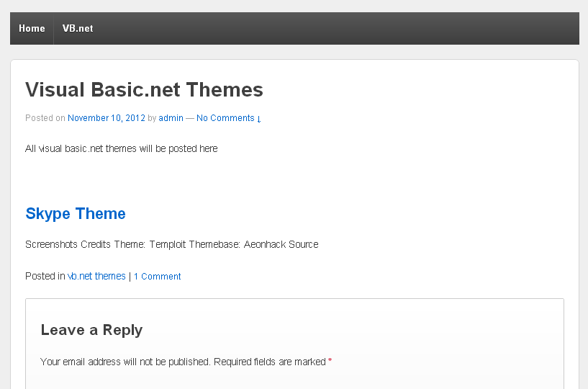The height and width of the screenshot is (389, 588).
Task: Click the down arrow beside No Comments
Action: coord(259,119)
